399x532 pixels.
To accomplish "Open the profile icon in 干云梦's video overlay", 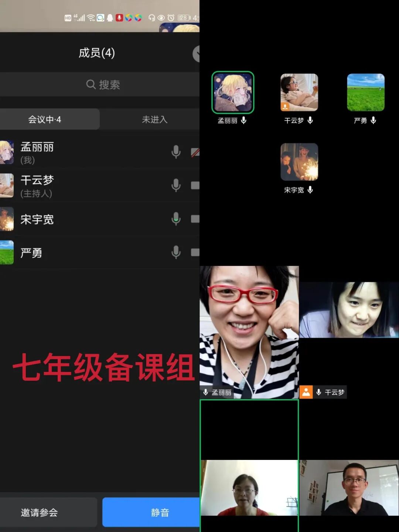I will click(306, 392).
